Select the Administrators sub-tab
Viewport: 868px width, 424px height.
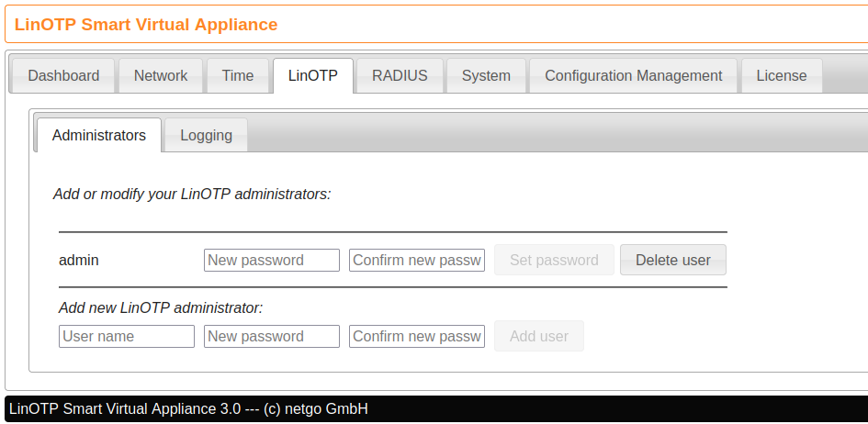pos(99,136)
